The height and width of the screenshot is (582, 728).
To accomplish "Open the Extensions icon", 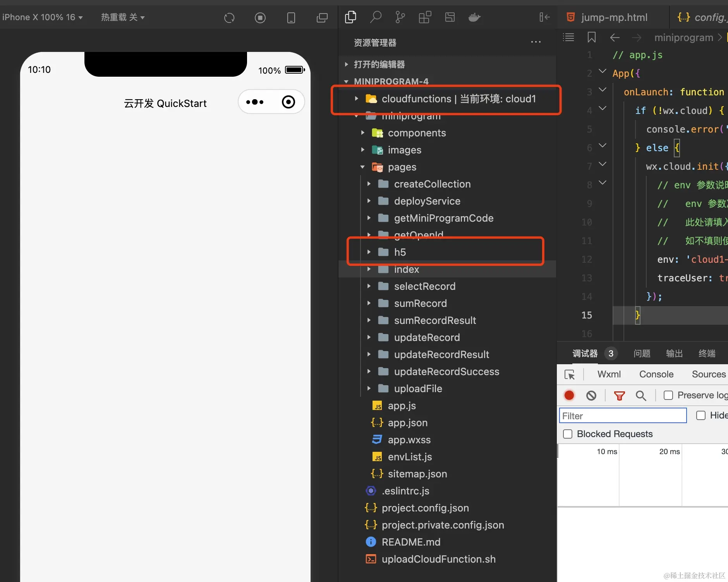I will [x=425, y=17].
